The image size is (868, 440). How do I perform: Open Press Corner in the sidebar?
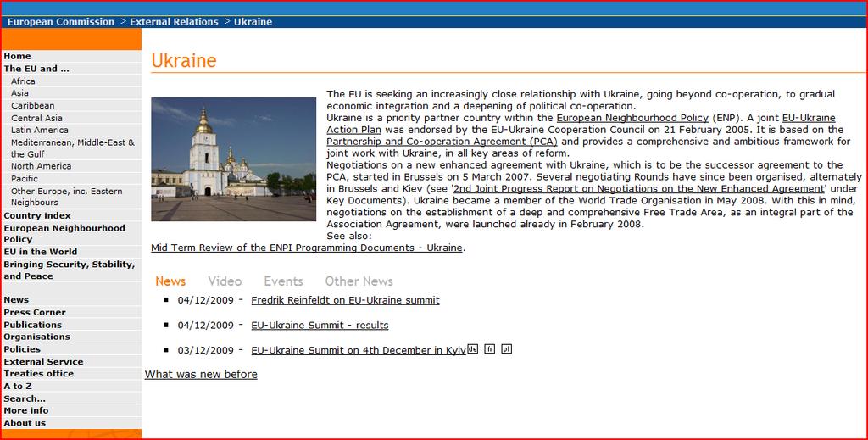[34, 312]
